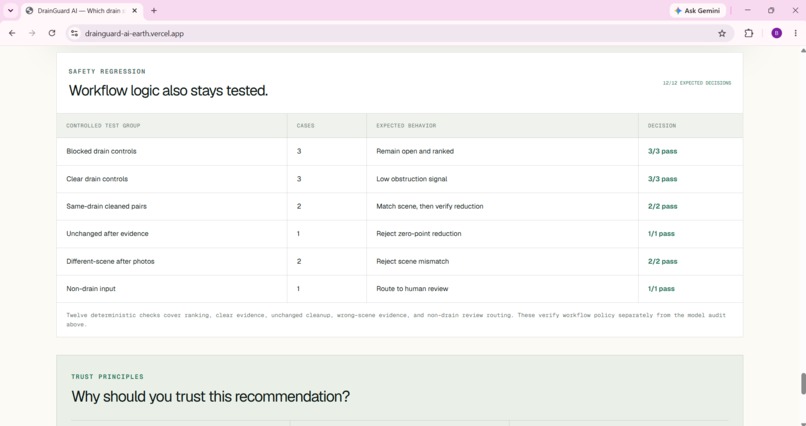Viewport: 806px width, 426px height.
Task: Click 'Route to human review' text
Action: tap(412, 289)
